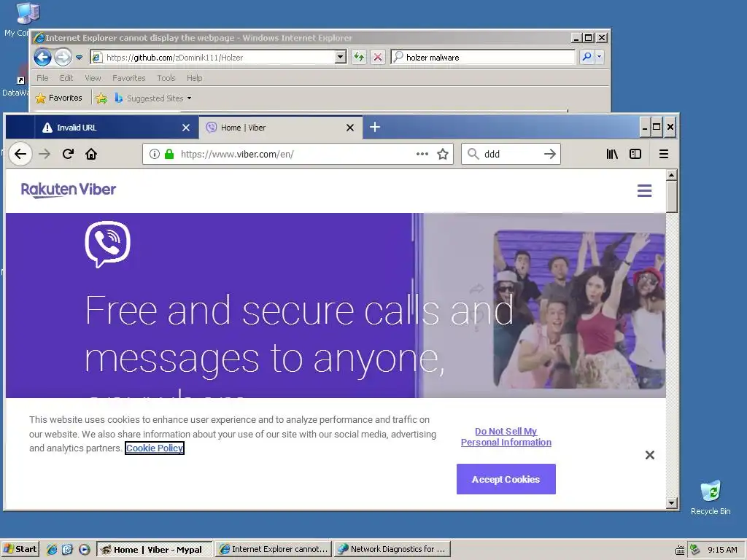The height and width of the screenshot is (560, 747).
Task: Open Do Not Sell My Personal Information link
Action: click(506, 437)
